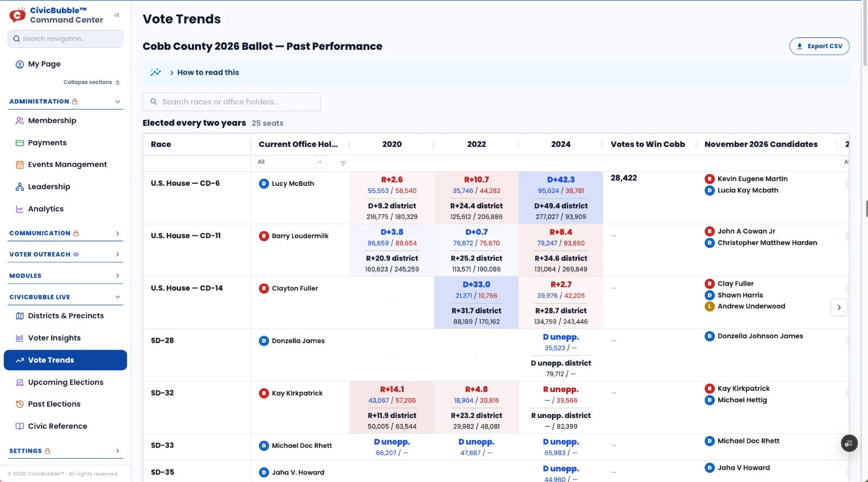Click candidate Michael Hettig
868x482 pixels.
coord(742,400)
